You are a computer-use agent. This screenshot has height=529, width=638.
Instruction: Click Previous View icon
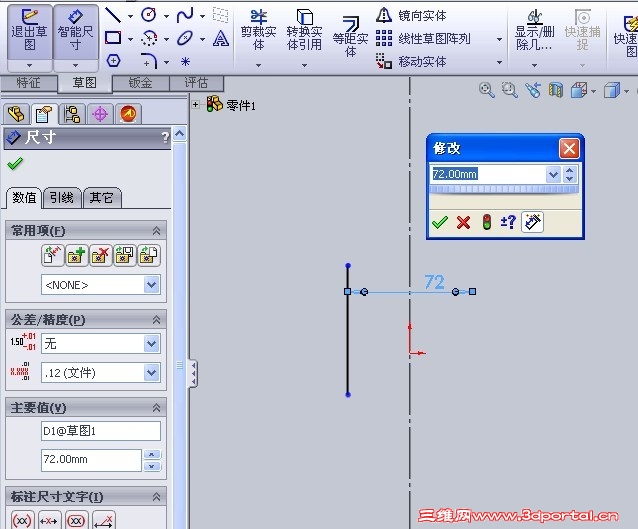[533, 90]
